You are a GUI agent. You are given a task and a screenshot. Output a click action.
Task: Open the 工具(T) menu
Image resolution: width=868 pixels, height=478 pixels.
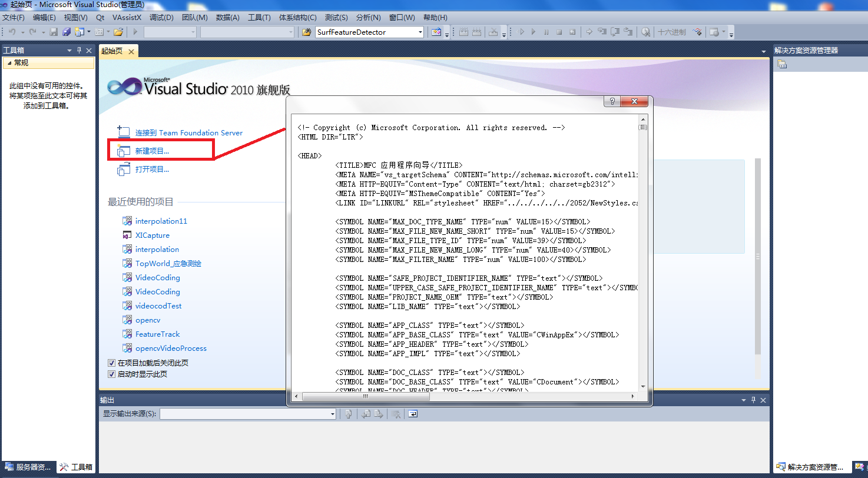(259, 18)
